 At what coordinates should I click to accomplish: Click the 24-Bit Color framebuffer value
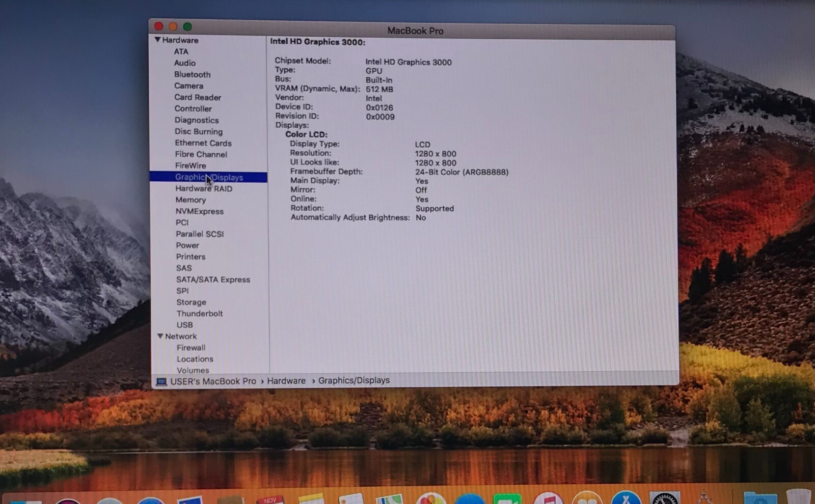point(461,172)
